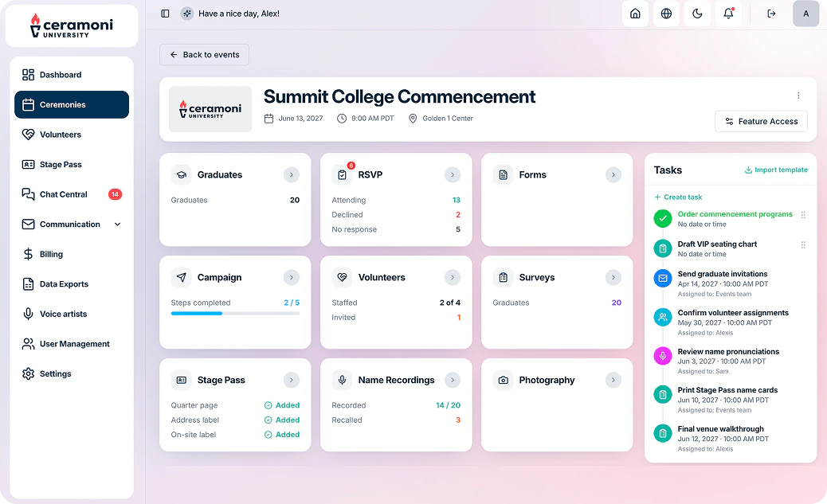Screen dimensions: 827x504
Task: Click the Attending count 13
Action: [x=457, y=201]
